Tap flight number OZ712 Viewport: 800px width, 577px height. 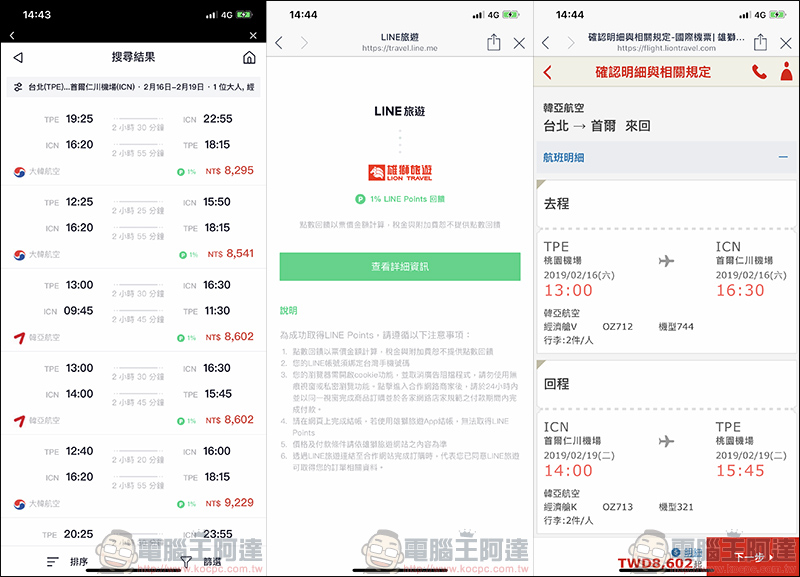pyautogui.click(x=617, y=327)
